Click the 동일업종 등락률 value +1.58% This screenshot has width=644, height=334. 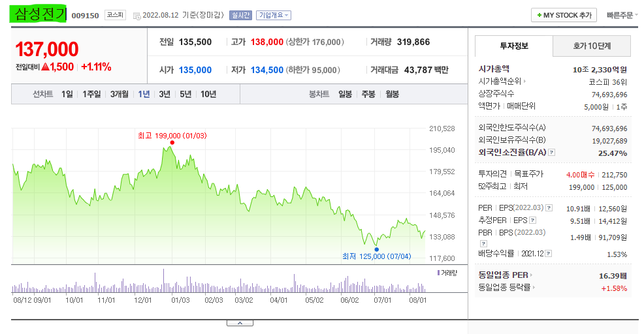pos(614,288)
